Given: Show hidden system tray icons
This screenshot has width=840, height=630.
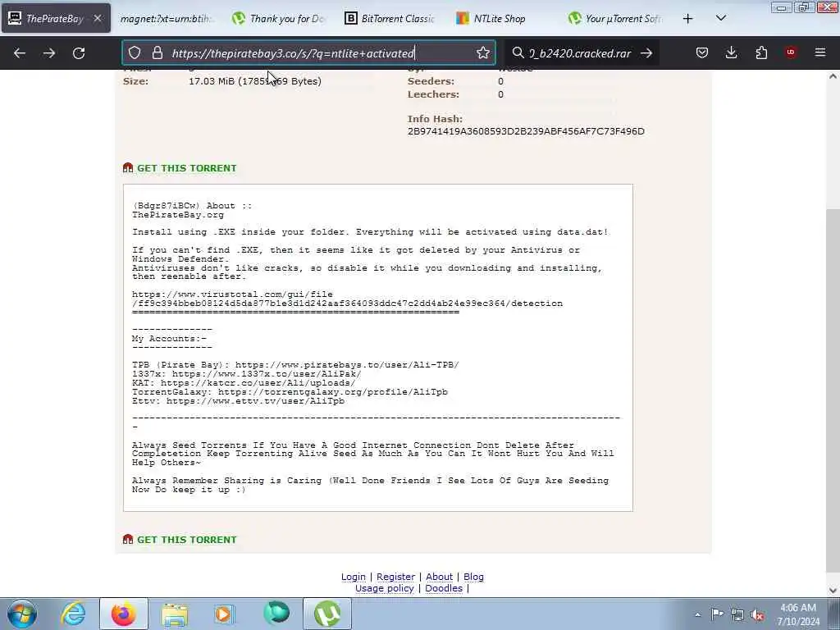Looking at the screenshot, I should 697,615.
